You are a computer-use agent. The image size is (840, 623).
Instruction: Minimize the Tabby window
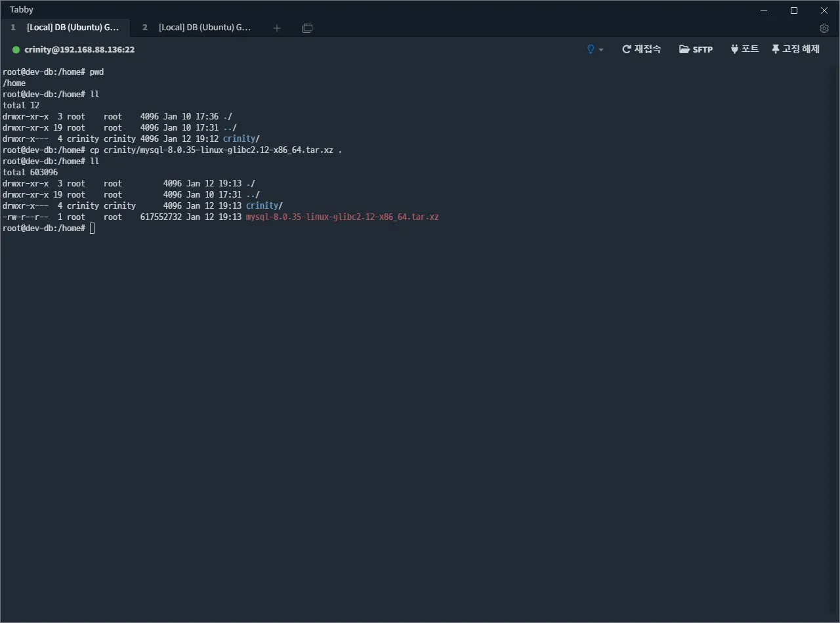point(764,11)
